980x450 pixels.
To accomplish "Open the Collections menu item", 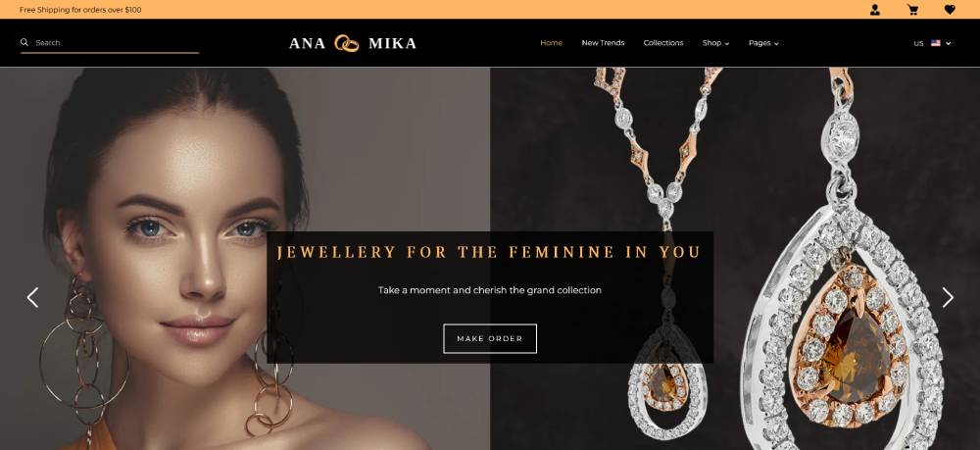I will tap(663, 43).
